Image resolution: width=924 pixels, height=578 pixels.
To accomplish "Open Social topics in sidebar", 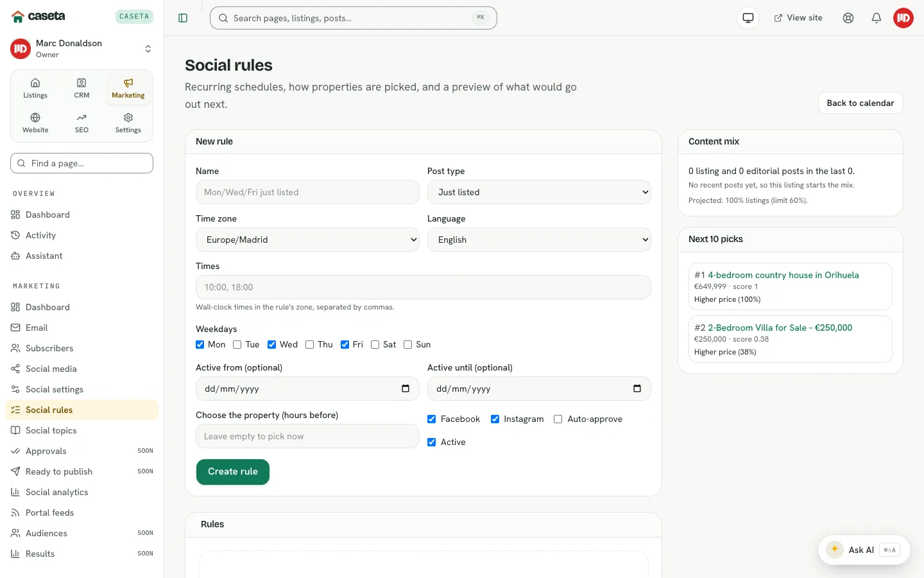I will click(x=81, y=430).
